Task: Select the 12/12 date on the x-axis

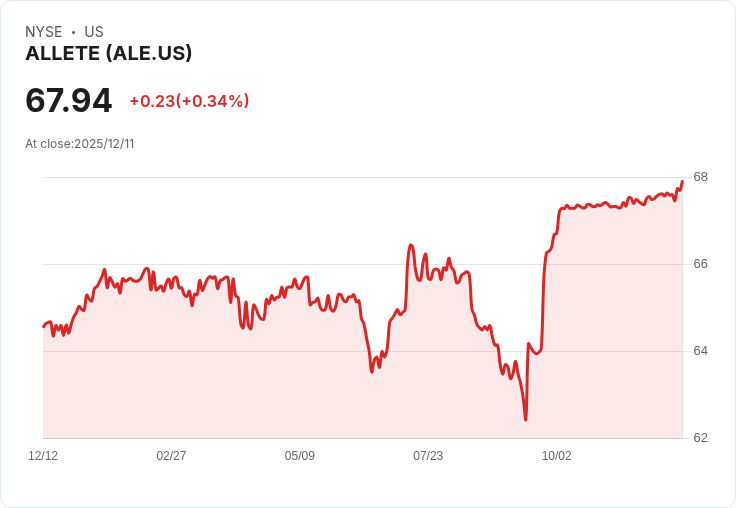Action: coord(43,456)
